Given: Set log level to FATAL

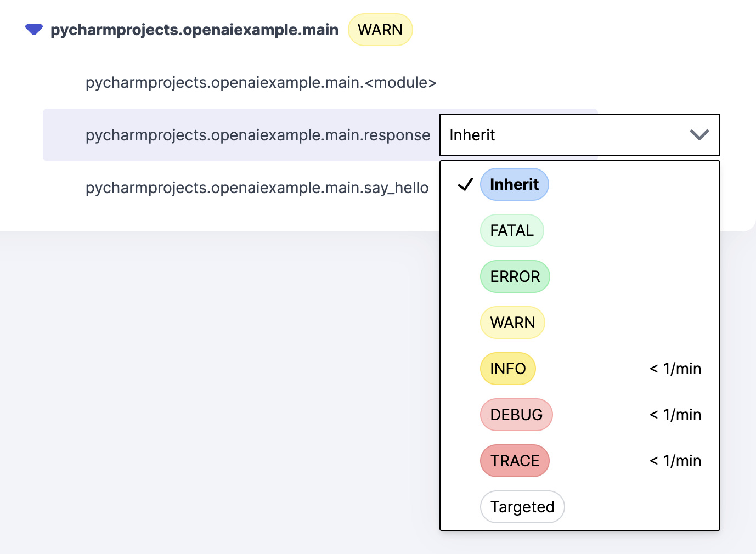Looking at the screenshot, I should point(511,230).
